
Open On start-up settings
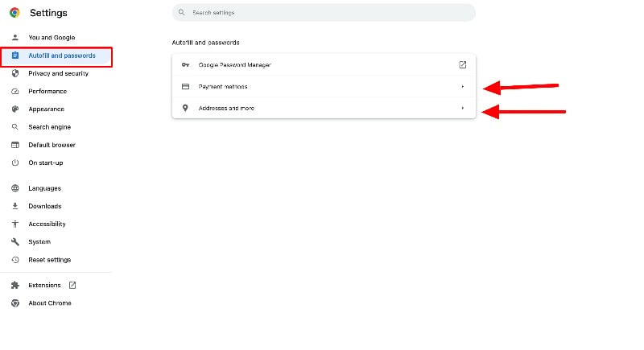[45, 163]
